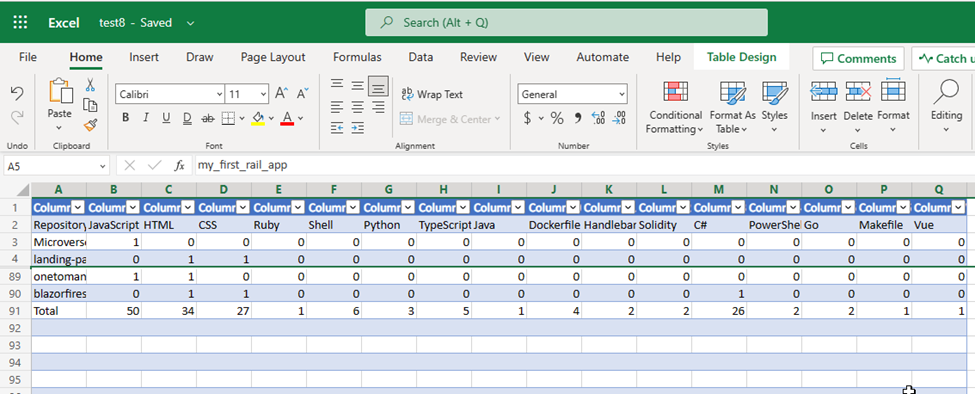Click the Increase font size icon
The width and height of the screenshot is (975, 394).
[x=281, y=94]
